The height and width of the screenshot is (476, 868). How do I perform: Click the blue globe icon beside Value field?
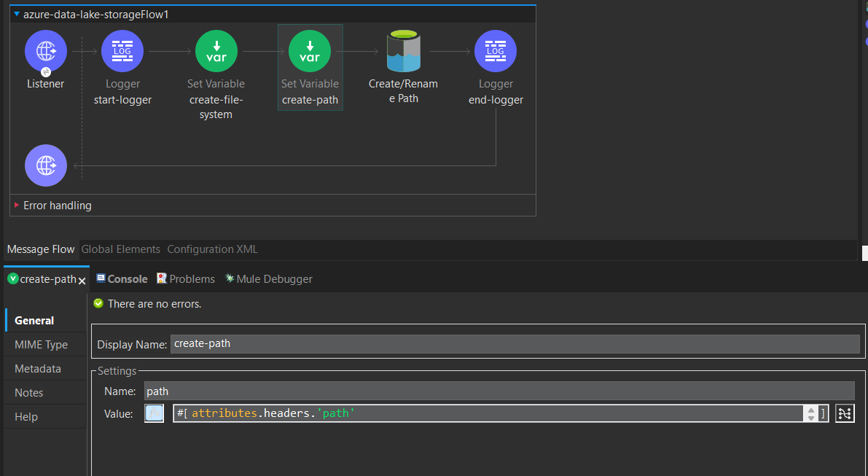coord(154,413)
